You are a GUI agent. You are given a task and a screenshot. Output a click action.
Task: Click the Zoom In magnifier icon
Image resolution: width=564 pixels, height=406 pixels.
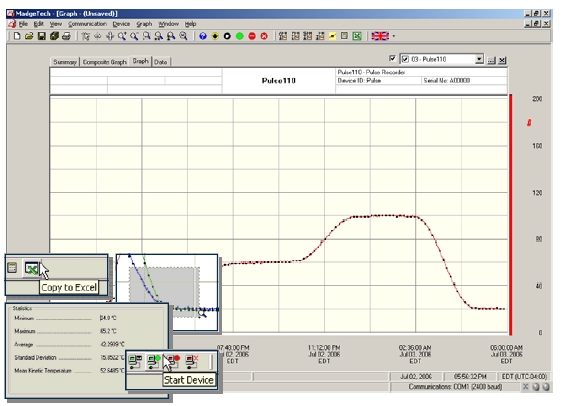pyautogui.click(x=122, y=36)
